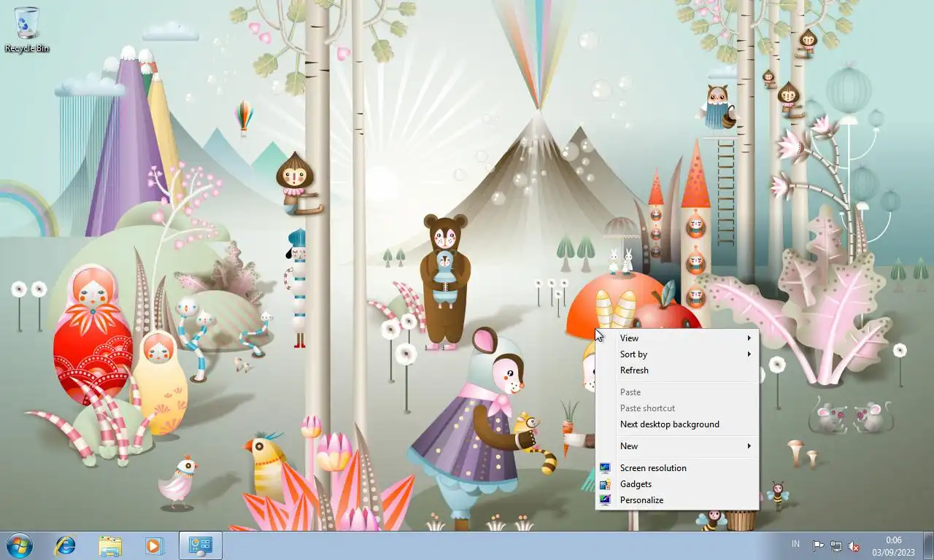
Task: Open the clock showing 0:06
Action: [893, 546]
